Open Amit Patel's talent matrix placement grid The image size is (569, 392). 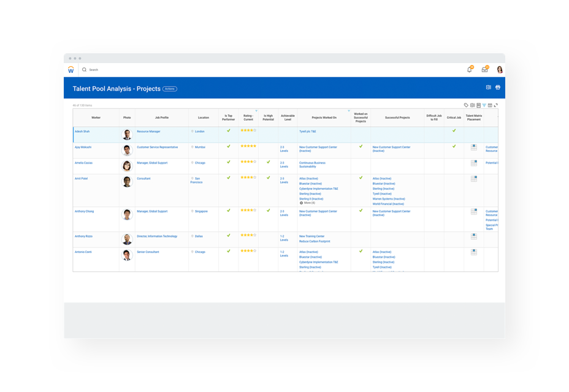(x=474, y=178)
